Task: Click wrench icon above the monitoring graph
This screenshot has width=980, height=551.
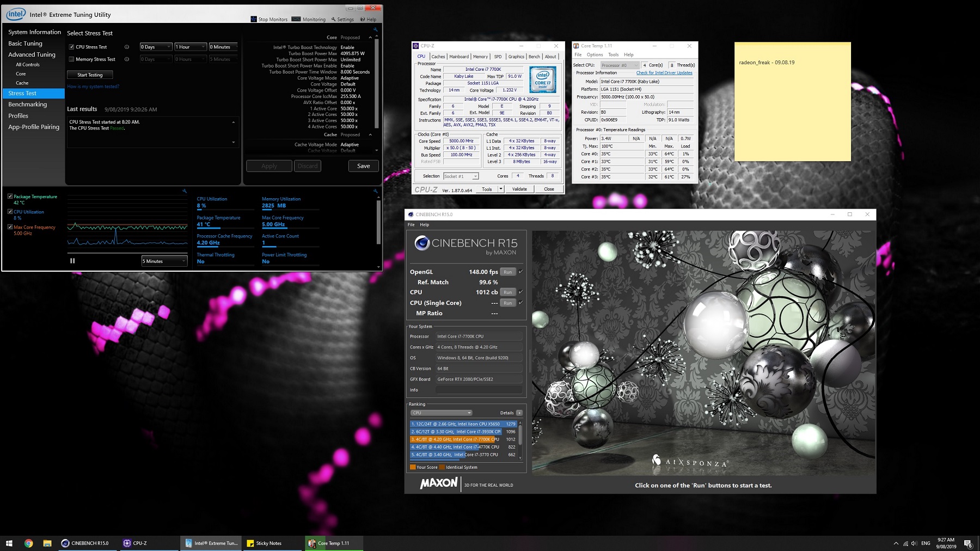Action: [x=185, y=191]
